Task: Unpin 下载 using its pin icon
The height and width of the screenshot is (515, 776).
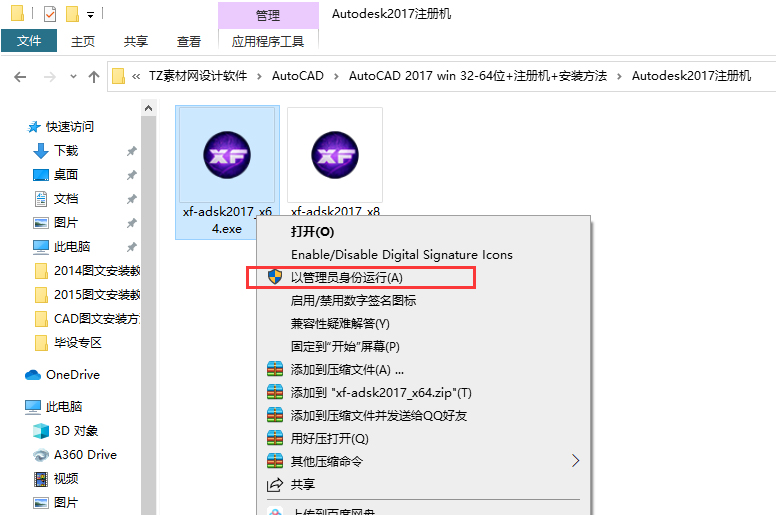Action: (x=131, y=151)
